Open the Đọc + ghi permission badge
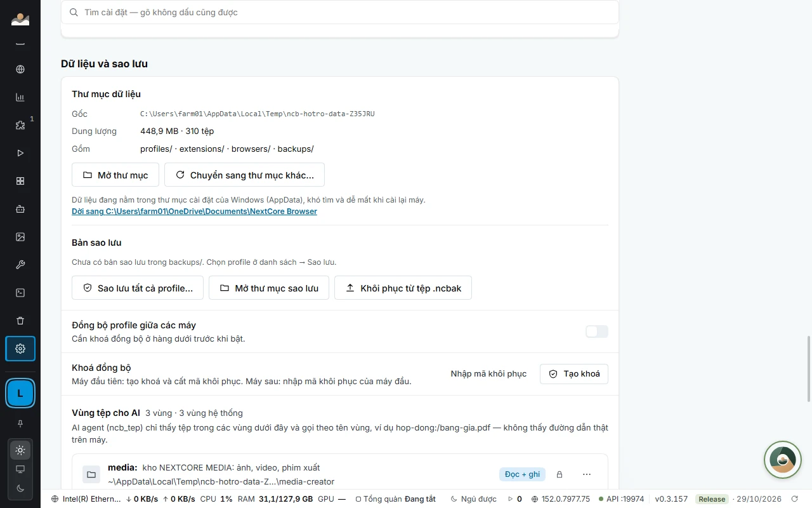This screenshot has height=508, width=812. (x=522, y=474)
